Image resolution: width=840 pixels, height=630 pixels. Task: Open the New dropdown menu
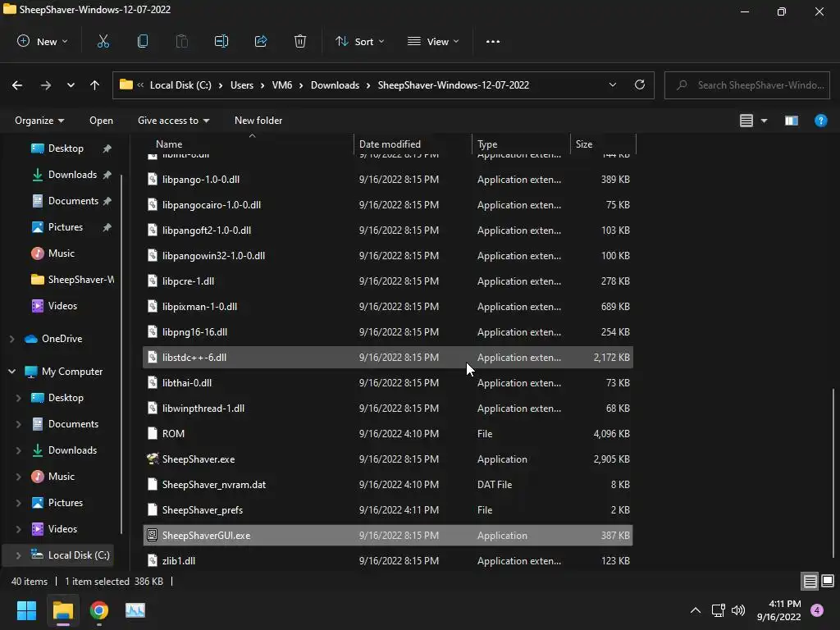coord(43,41)
